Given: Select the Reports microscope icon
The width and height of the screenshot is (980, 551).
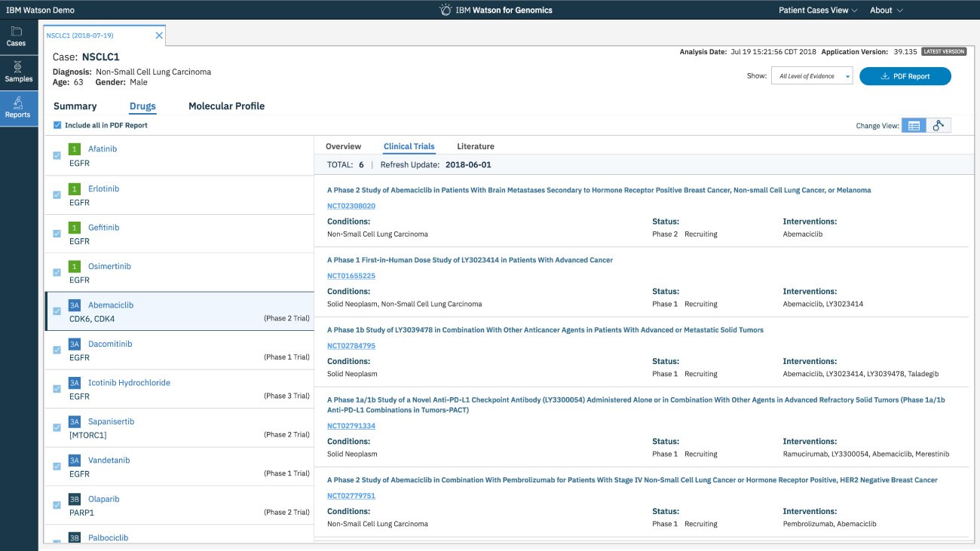Looking at the screenshot, I should 18,103.
